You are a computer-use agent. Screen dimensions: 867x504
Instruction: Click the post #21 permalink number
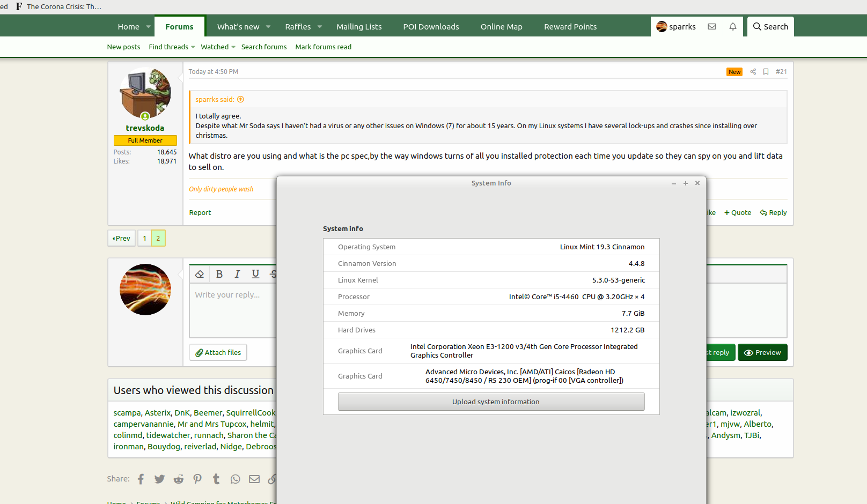[x=781, y=72]
